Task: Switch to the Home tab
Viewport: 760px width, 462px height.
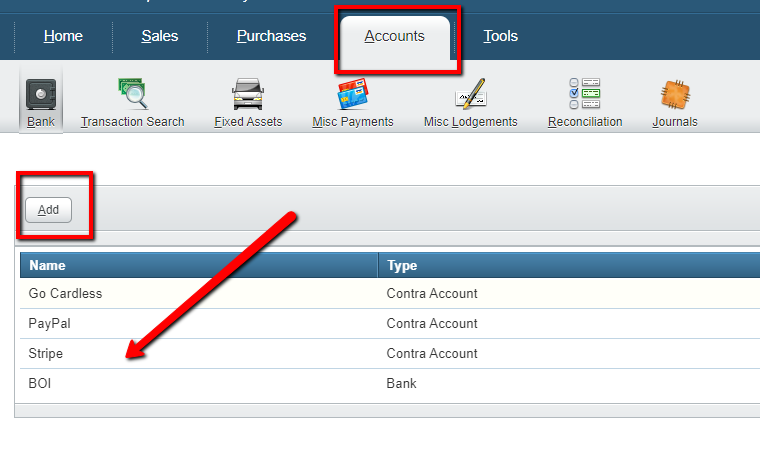Action: pos(63,36)
